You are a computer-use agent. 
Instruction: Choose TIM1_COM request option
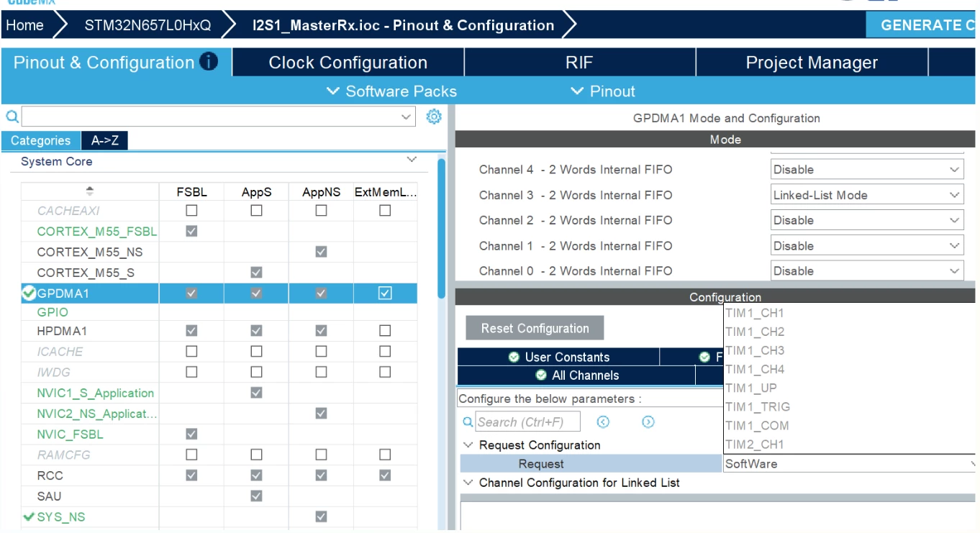(x=849, y=425)
